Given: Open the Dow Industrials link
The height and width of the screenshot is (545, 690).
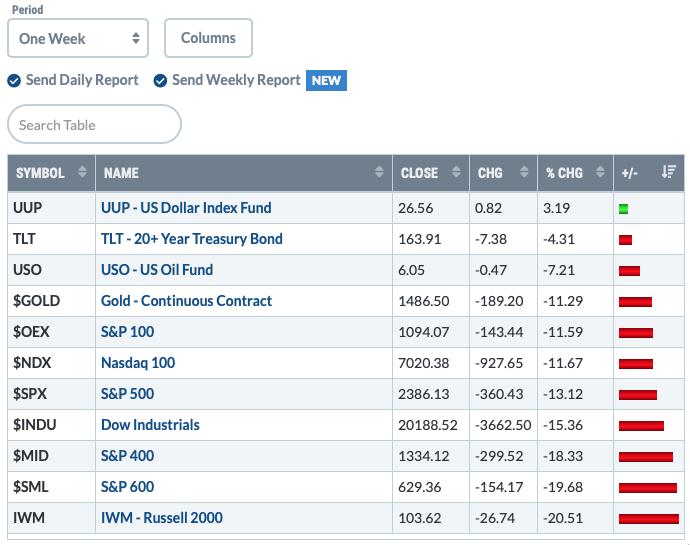Looking at the screenshot, I should (150, 425).
